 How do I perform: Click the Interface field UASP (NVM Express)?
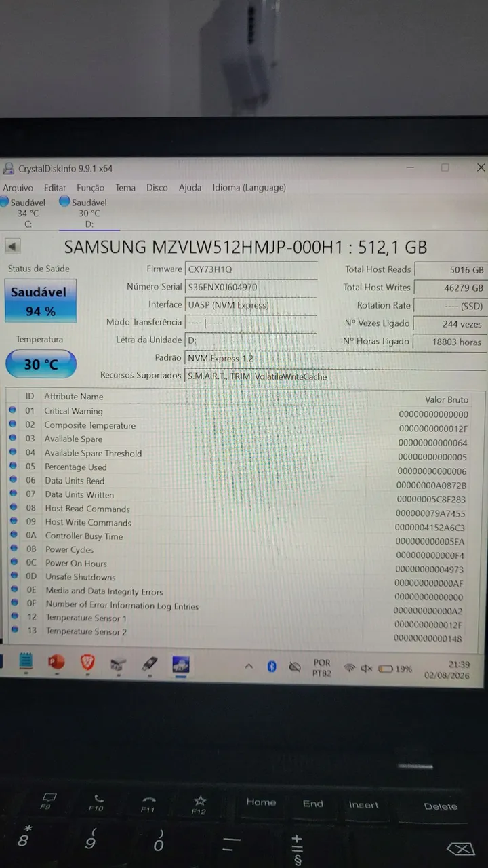coord(251,305)
